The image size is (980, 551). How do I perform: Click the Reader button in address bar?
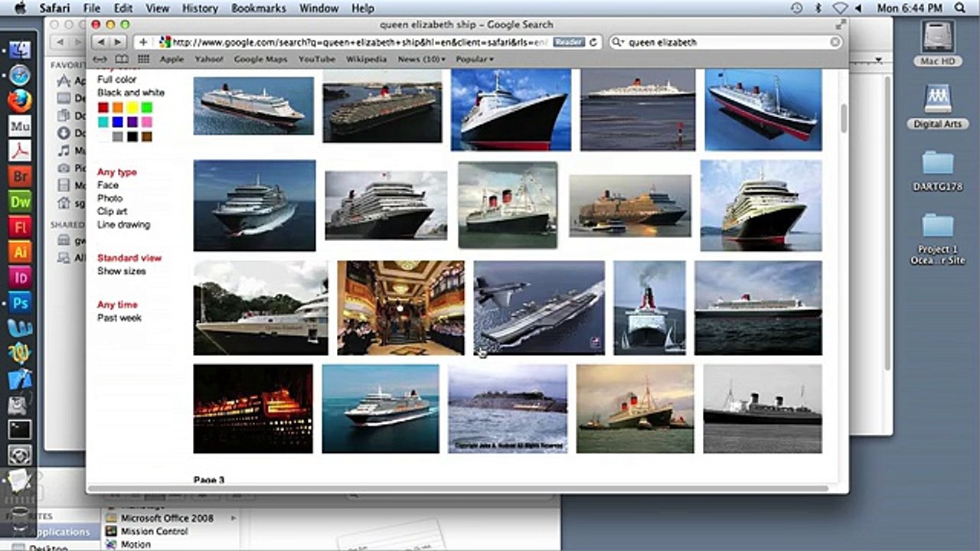click(568, 42)
